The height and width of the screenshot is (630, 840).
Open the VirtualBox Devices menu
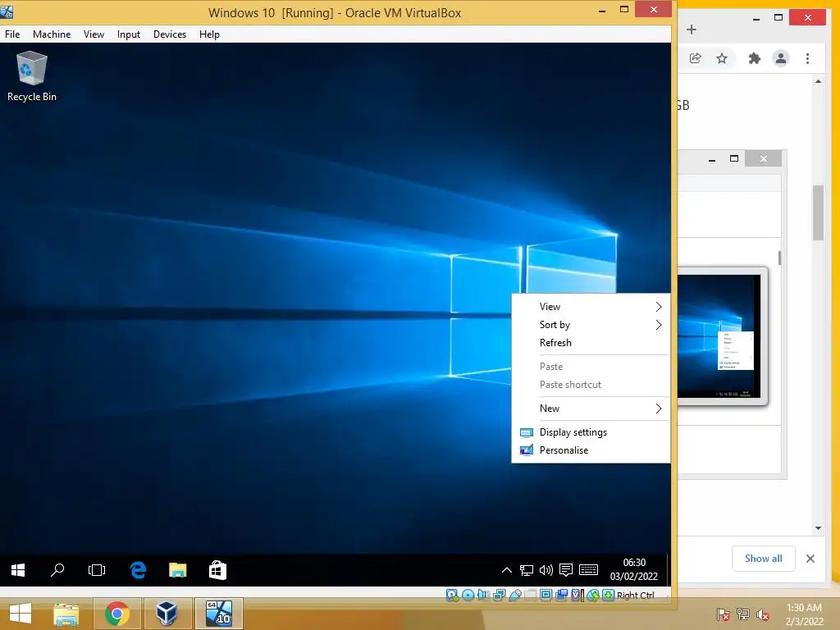tap(170, 34)
